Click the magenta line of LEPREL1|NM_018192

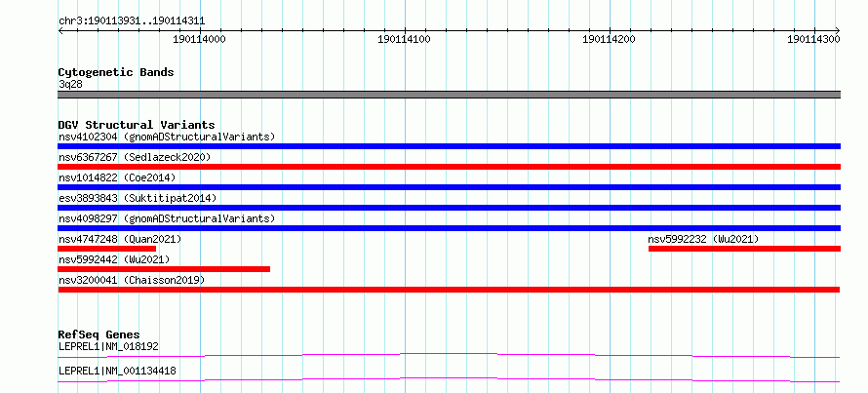[449, 355]
